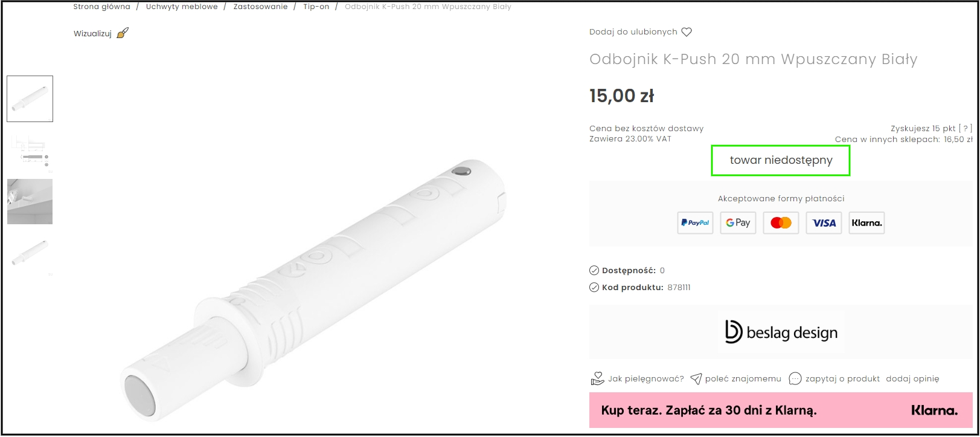Open the beslag design brand logo

781,332
